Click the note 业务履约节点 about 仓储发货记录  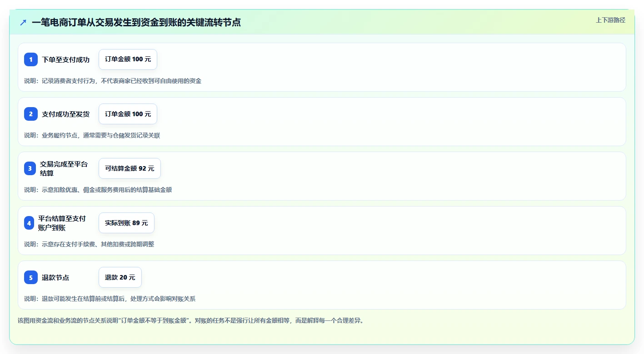coord(92,135)
